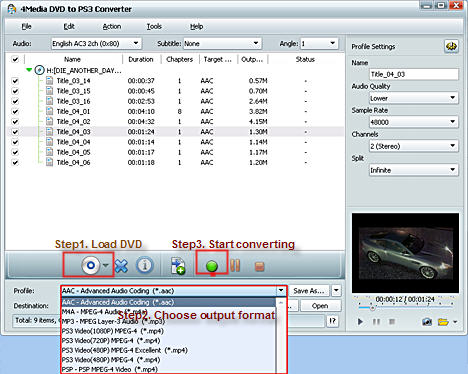Collapse the H:[DIE_ANOTHER_DAY] tree node
Screen dimensions: 468x374
[x=29, y=70]
